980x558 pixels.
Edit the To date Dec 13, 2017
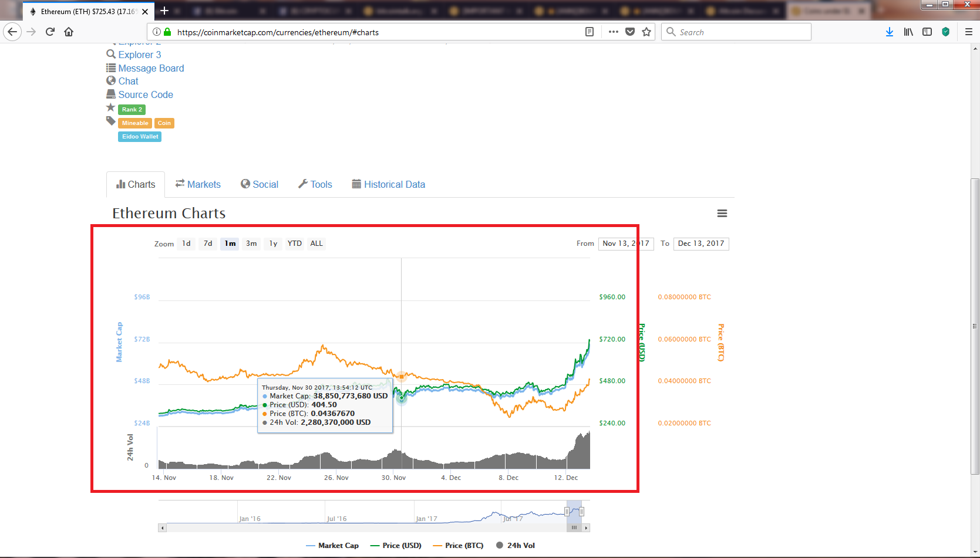pyautogui.click(x=701, y=244)
